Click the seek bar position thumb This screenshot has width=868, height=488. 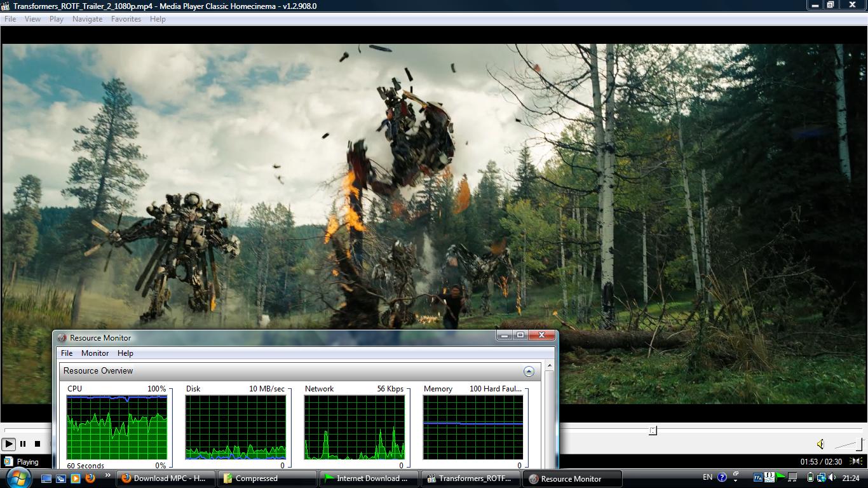tap(653, 431)
